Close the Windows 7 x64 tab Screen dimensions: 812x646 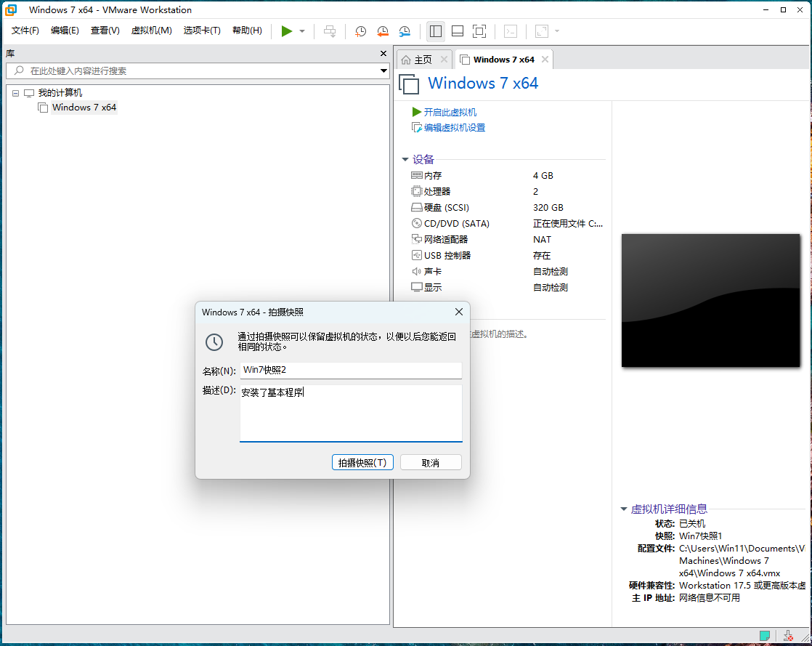545,60
